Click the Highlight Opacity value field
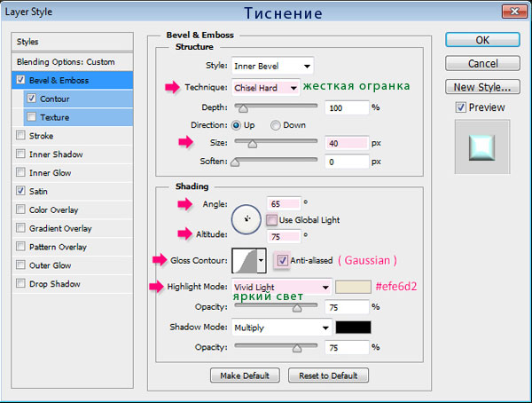The image size is (532, 403). 347,307
